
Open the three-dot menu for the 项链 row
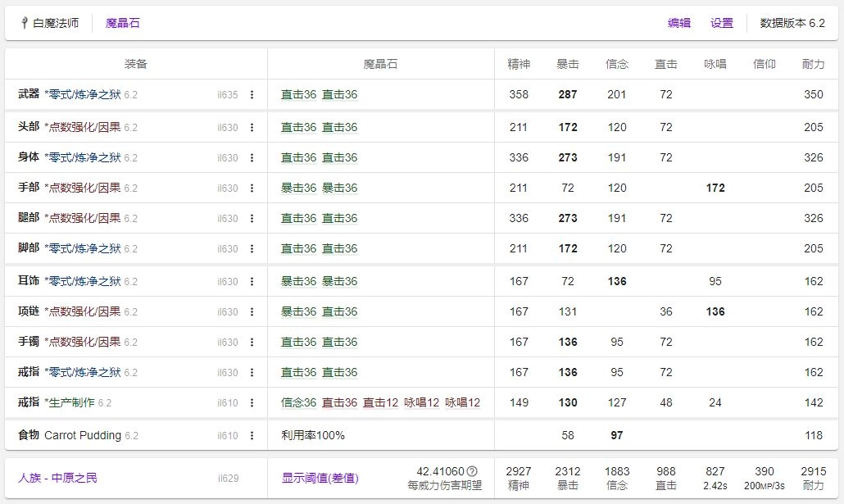(252, 311)
